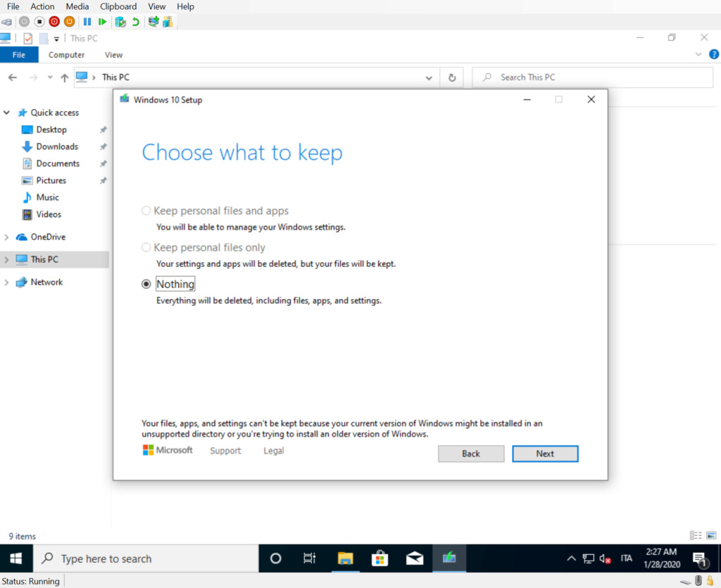The image size is (721, 588).
Task: Open Task View on taskbar
Action: [x=310, y=558]
